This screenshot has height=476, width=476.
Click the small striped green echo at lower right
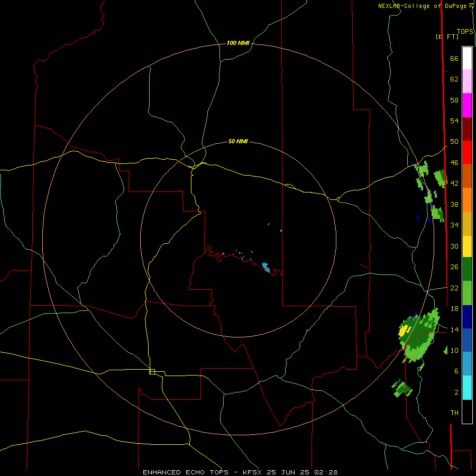401,388
